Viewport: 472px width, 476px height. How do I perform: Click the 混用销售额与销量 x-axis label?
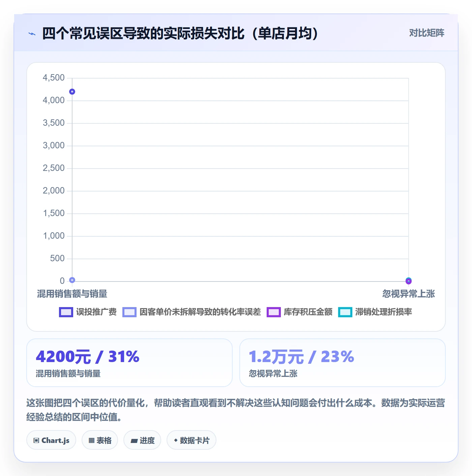tap(72, 294)
